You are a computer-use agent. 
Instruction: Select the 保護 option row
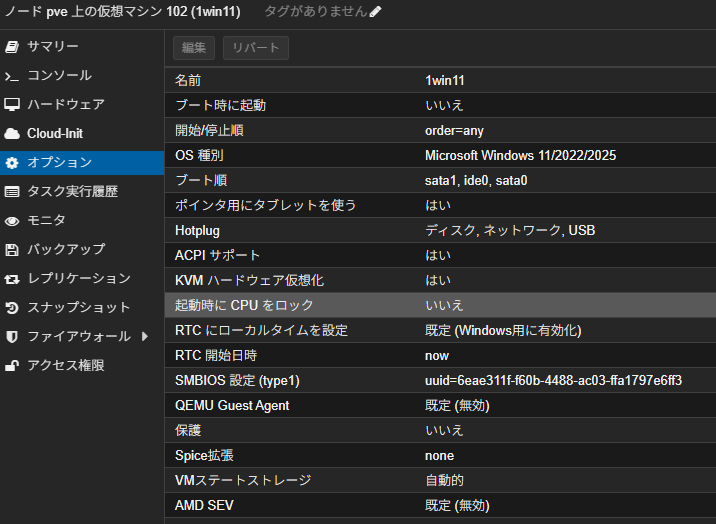pyautogui.click(x=440, y=430)
